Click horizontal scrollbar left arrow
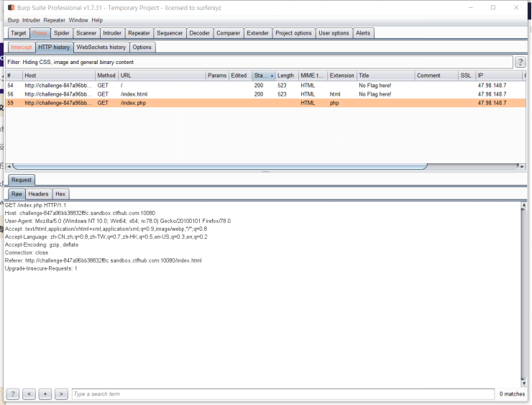This screenshot has width=532, height=405. pos(9,166)
